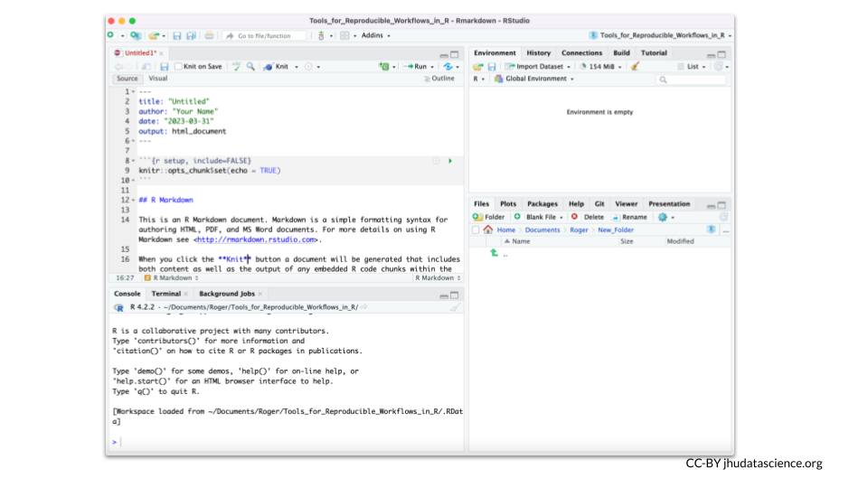
Task: Open the Knit options dropdown arrow
Action: click(x=297, y=67)
